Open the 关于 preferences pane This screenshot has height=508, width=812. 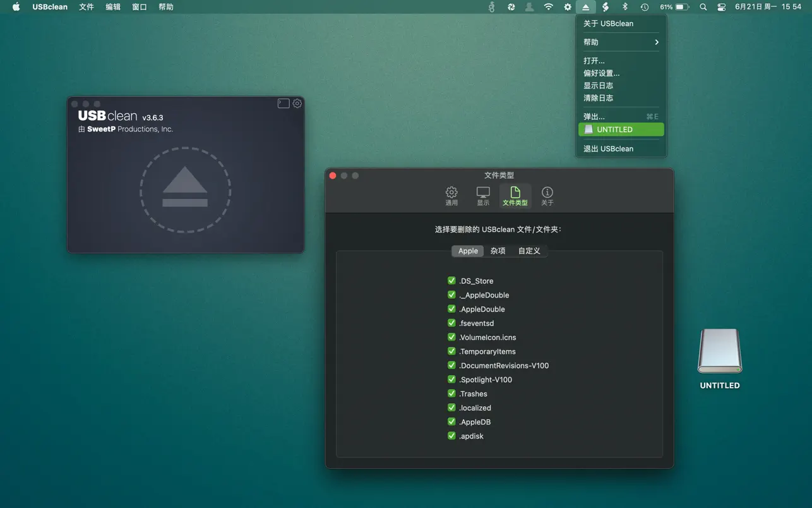(547, 196)
